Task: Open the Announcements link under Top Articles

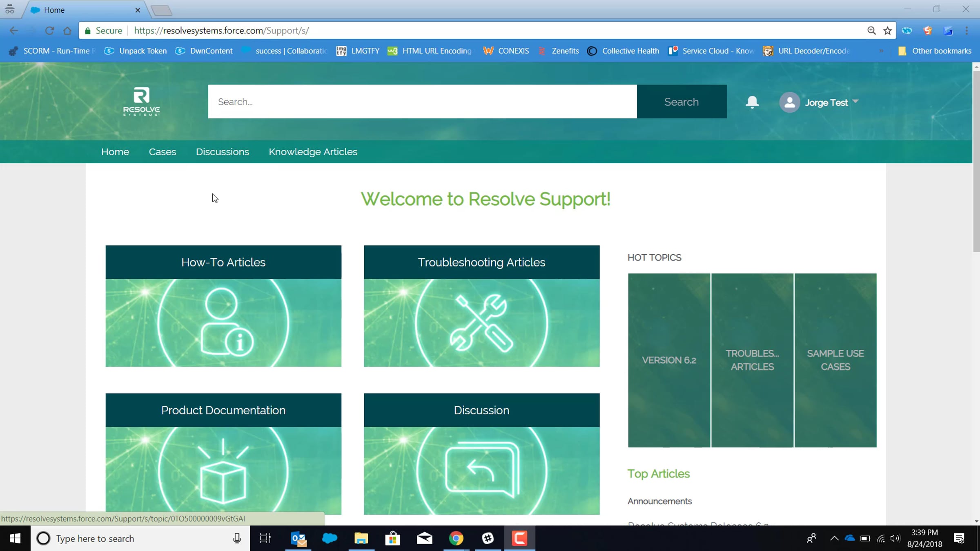Action: (659, 501)
